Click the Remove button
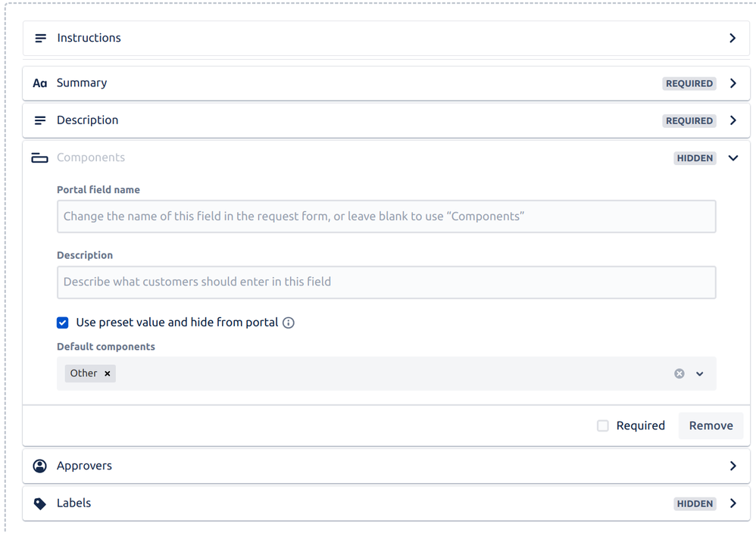This screenshot has width=756, height=533. tap(711, 425)
